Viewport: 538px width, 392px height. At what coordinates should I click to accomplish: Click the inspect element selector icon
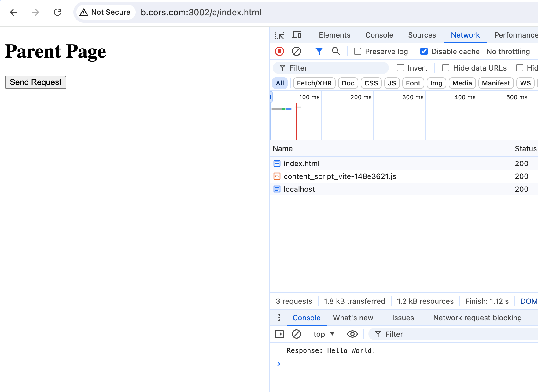pos(279,35)
